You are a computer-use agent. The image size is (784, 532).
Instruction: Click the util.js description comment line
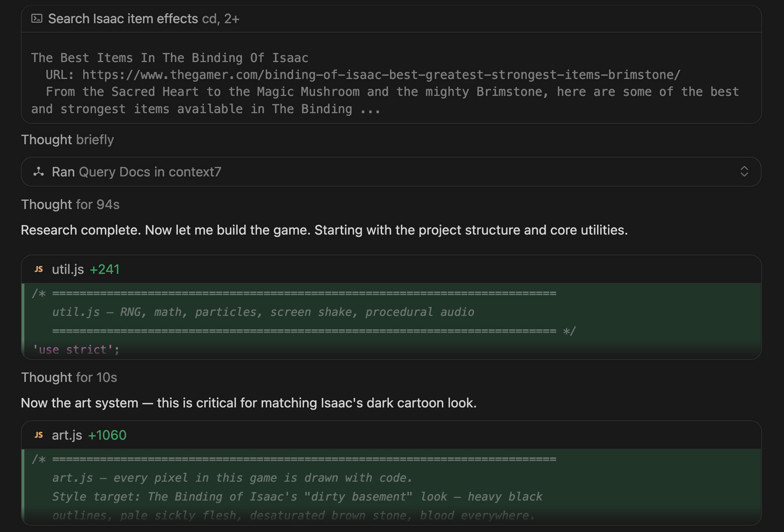coord(263,312)
